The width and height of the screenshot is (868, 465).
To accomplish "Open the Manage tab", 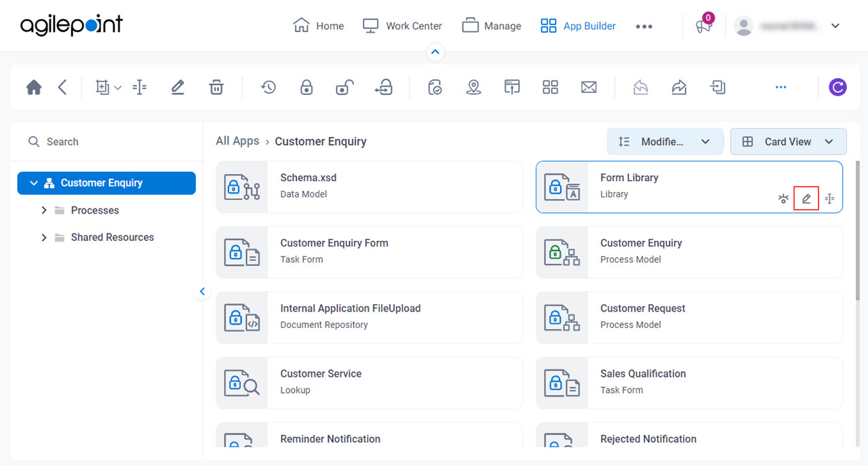I will (x=492, y=26).
